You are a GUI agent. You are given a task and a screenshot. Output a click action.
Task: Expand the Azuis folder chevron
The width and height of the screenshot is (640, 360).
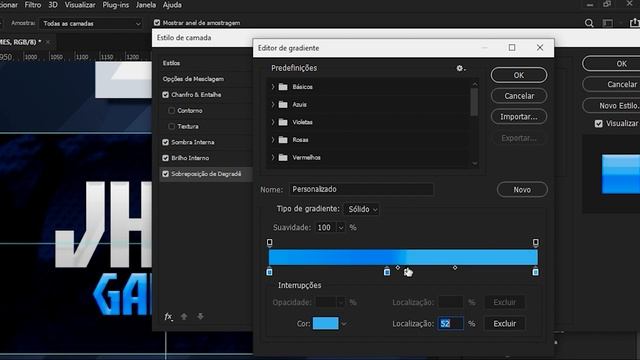(x=273, y=104)
